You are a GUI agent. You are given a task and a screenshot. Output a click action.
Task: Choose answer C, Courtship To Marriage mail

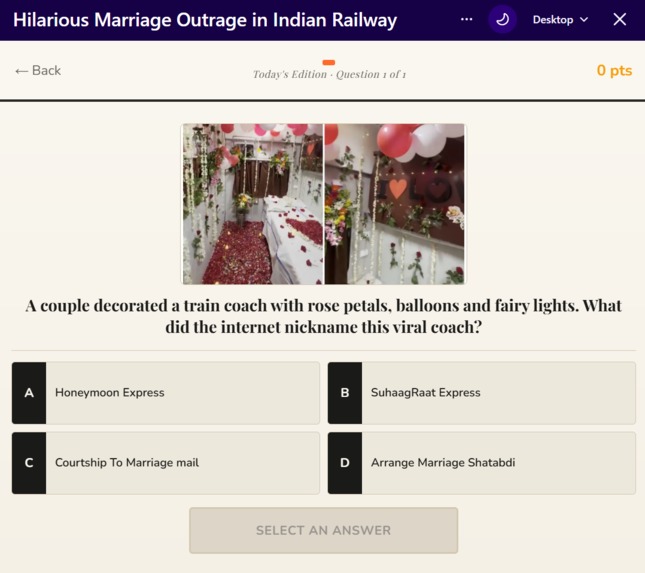(x=166, y=463)
